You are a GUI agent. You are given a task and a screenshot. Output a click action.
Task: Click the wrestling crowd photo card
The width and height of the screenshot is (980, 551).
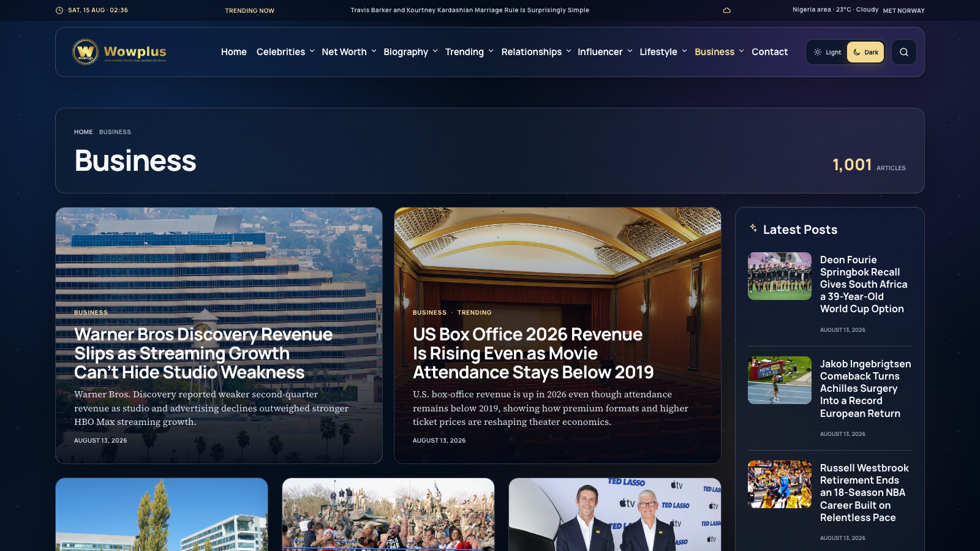click(388, 514)
